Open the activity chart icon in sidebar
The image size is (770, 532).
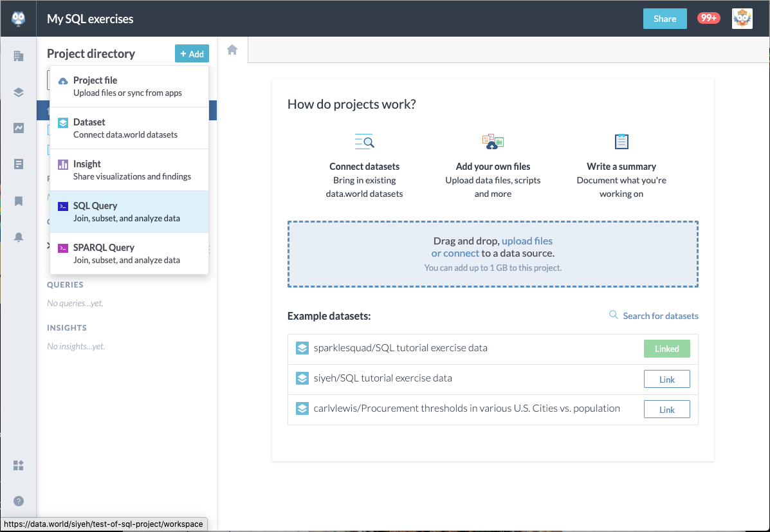click(19, 128)
